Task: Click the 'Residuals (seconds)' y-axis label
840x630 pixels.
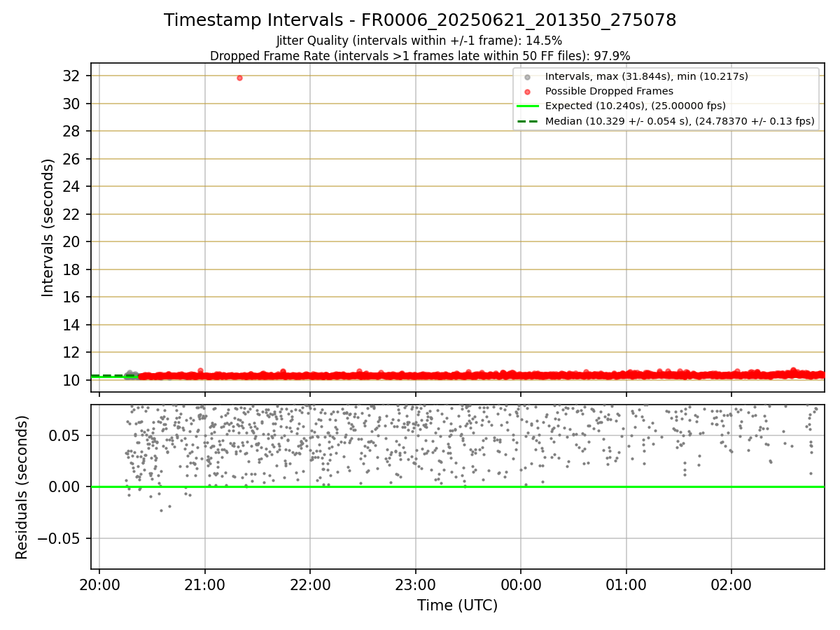Action: (22, 487)
